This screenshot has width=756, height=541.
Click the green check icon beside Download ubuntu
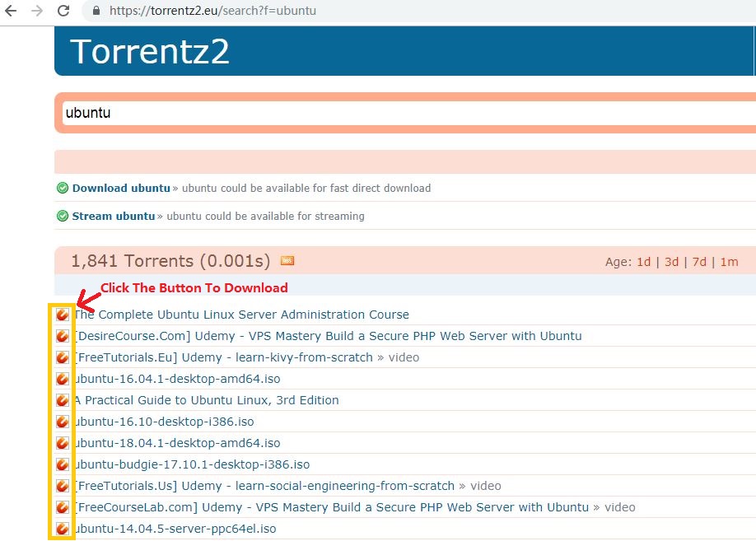(x=63, y=188)
